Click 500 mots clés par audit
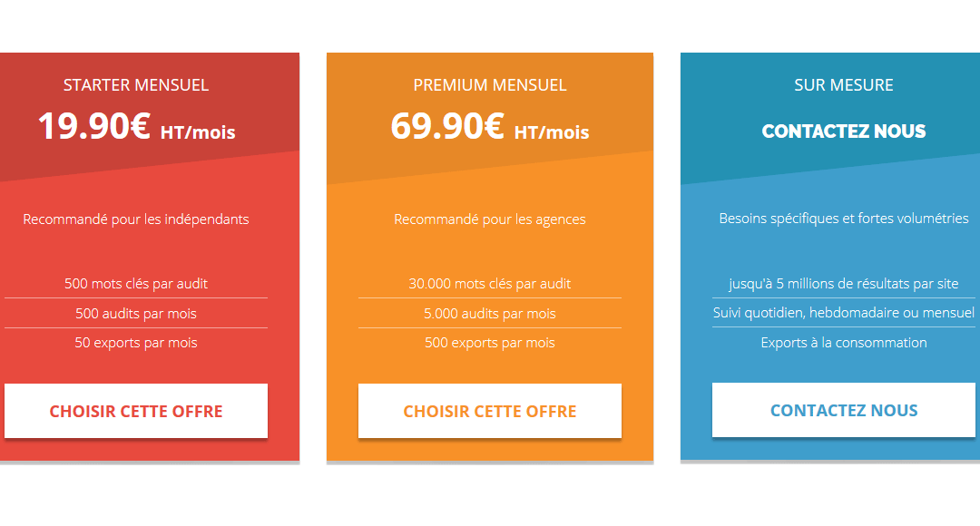The width and height of the screenshot is (980, 526). click(136, 284)
